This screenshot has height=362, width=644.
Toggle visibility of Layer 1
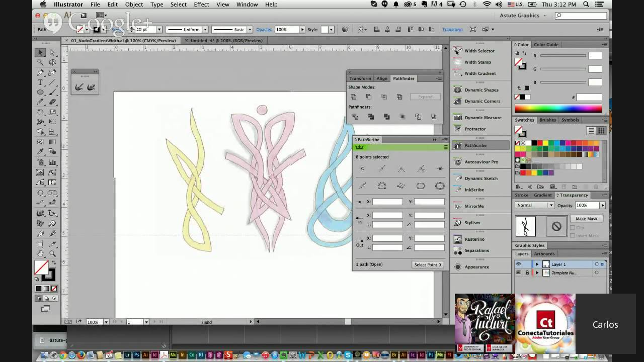point(518,264)
